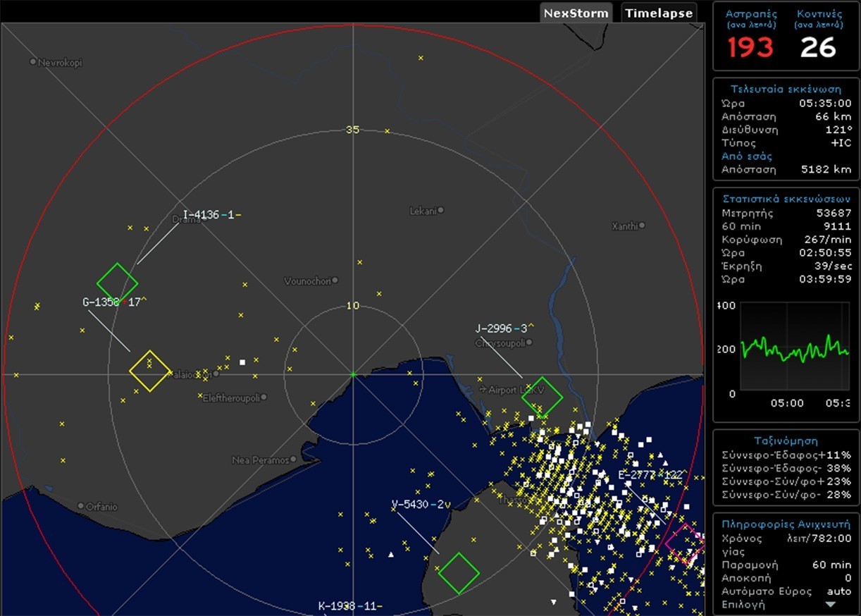The image size is (861, 616).
Task: Click the Αυτόματο Εύρος value auto
Action: click(x=839, y=591)
